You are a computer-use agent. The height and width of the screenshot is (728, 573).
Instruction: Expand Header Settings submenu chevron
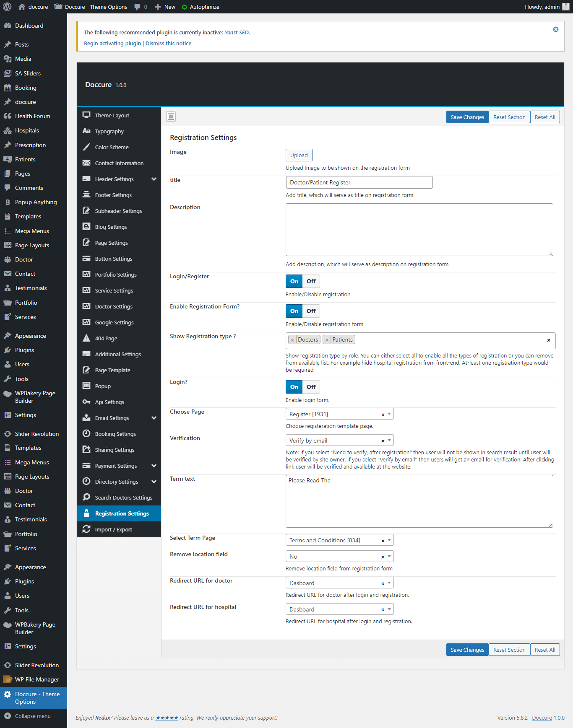(x=154, y=179)
